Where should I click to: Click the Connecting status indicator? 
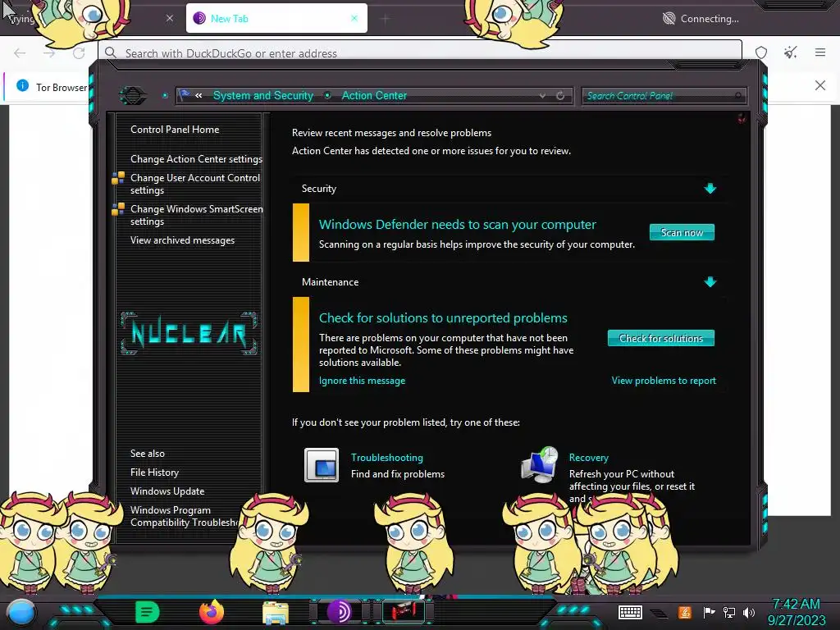701,19
